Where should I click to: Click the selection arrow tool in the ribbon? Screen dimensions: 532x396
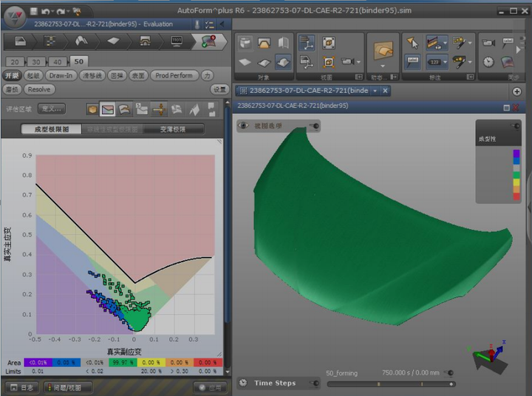tap(414, 44)
